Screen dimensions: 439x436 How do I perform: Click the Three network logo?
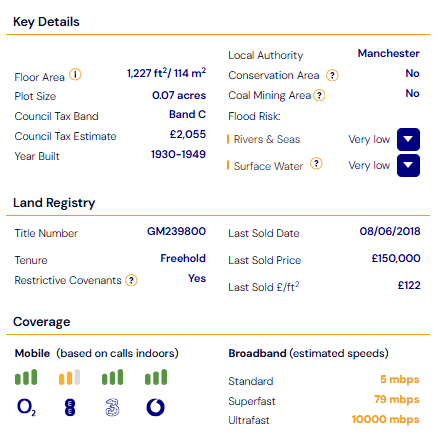[x=112, y=407]
